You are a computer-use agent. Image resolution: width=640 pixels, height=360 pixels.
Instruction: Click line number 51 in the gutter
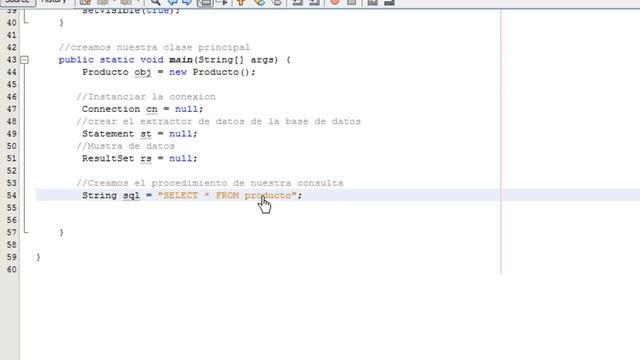point(11,158)
